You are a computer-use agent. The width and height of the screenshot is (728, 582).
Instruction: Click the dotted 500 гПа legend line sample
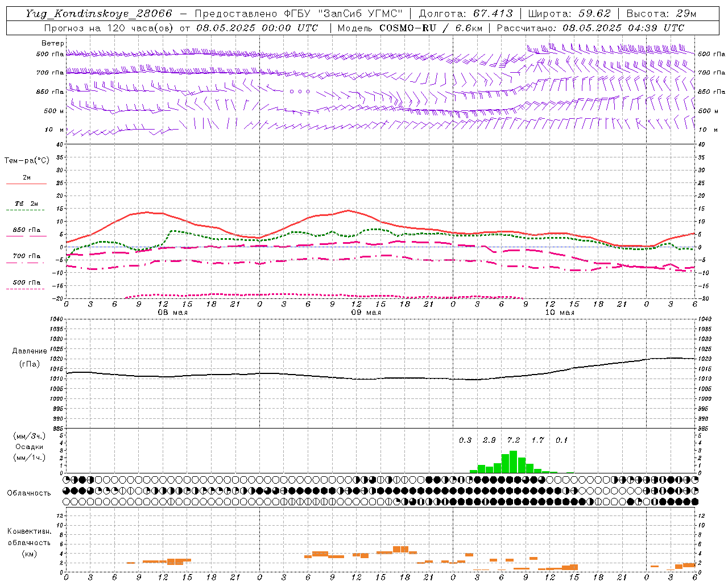coord(26,289)
